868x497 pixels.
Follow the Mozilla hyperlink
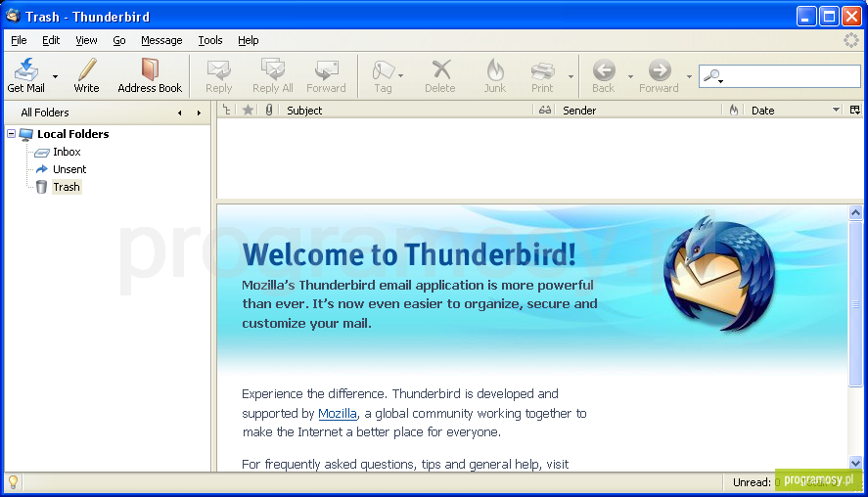[x=338, y=414]
